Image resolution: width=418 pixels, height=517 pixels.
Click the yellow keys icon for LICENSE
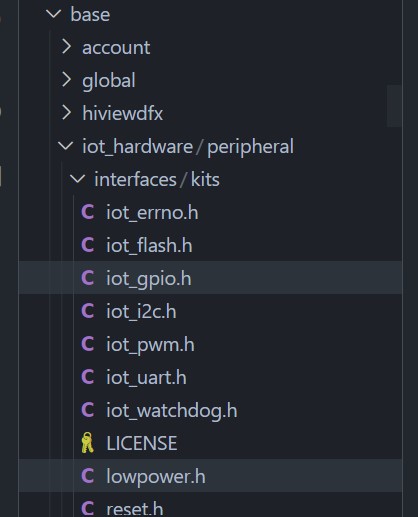point(88,443)
